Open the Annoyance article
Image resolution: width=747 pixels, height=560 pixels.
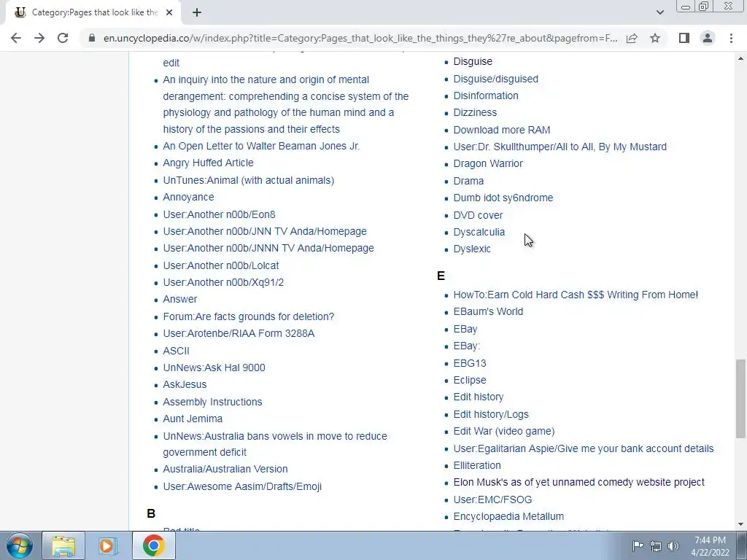pos(188,197)
